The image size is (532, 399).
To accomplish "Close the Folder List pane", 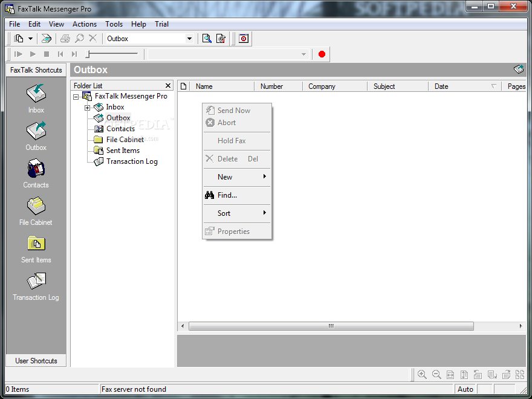I will click(x=167, y=85).
